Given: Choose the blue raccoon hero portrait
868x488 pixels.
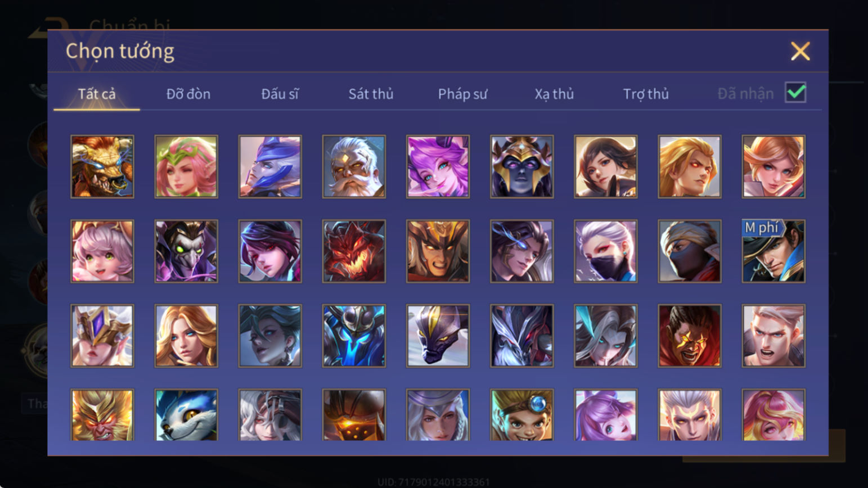Looking at the screenshot, I should click(186, 415).
